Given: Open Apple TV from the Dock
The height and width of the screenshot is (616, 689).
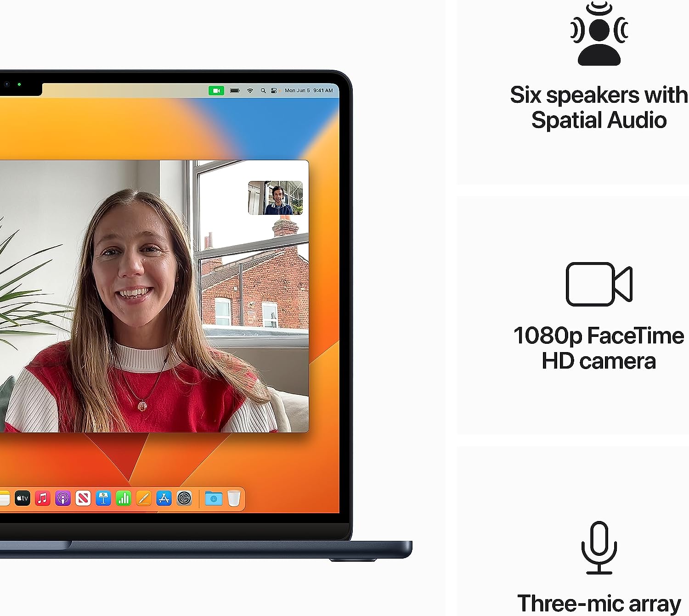Looking at the screenshot, I should pos(22,499).
